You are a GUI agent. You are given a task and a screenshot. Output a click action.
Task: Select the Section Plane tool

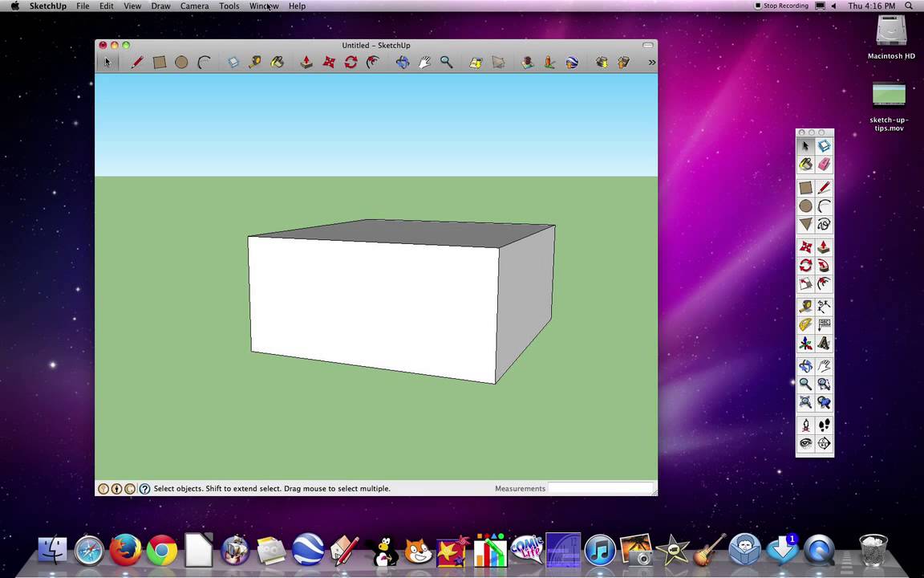tap(824, 443)
